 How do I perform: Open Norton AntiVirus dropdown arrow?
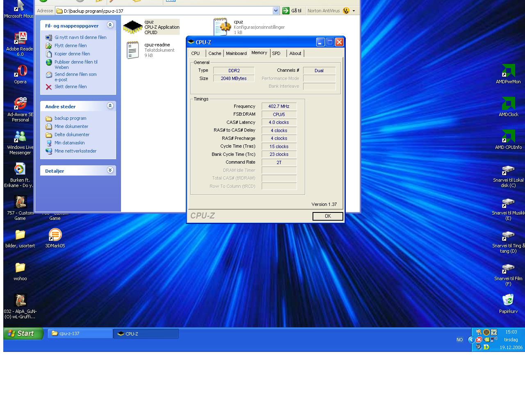pos(354,11)
